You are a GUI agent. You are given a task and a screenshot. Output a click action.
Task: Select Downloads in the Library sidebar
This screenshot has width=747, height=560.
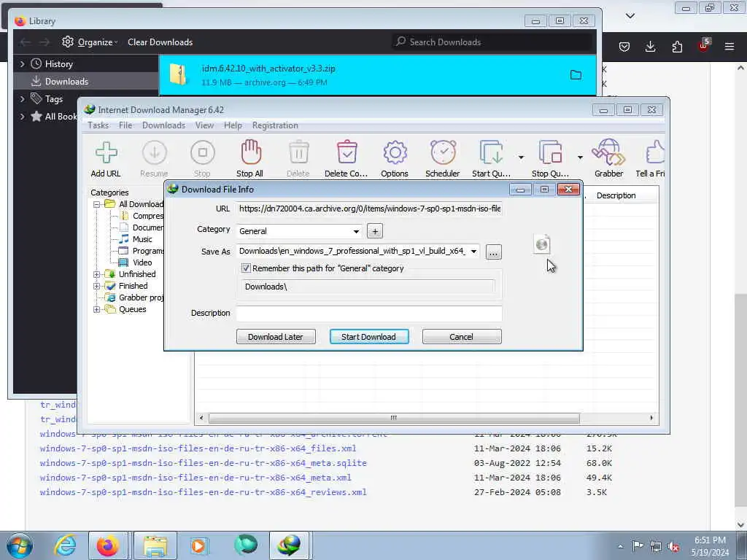(87, 82)
